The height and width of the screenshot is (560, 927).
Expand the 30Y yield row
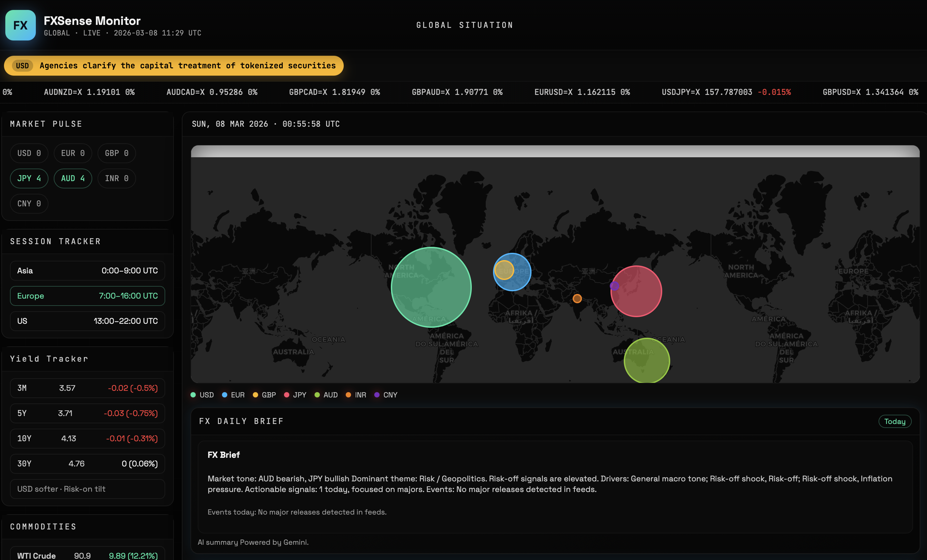[87, 463]
